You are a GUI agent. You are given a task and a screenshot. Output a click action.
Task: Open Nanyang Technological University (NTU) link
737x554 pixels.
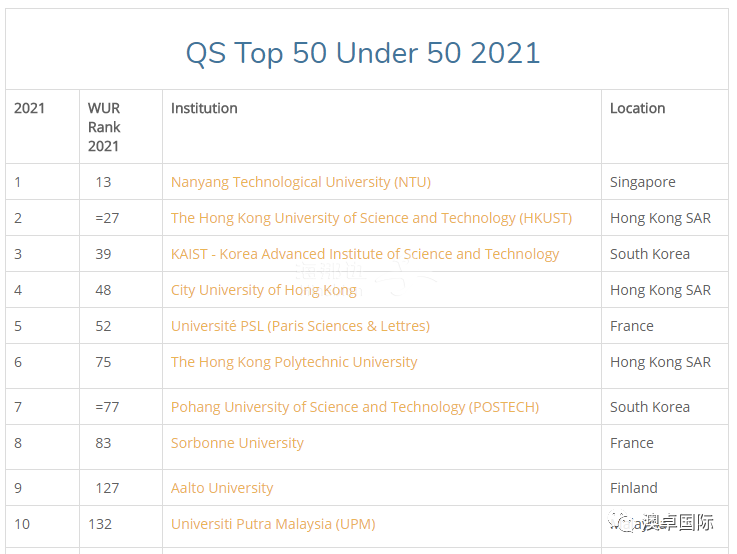click(301, 182)
